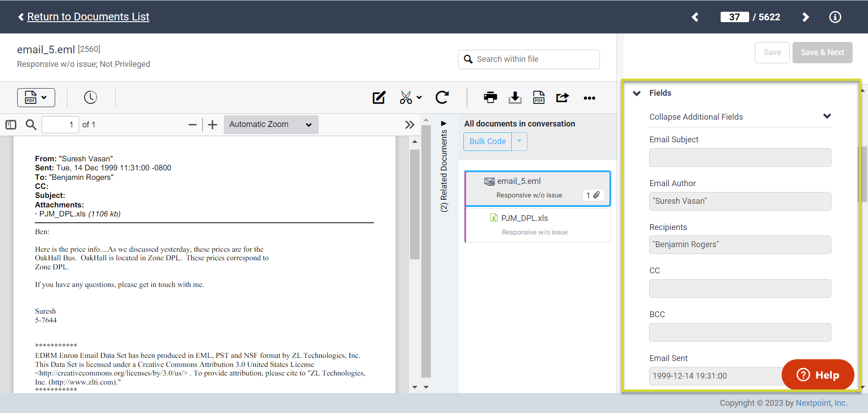Click the PDF viewer scrollbar thumb
This screenshot has width=868, height=413.
(415, 204)
